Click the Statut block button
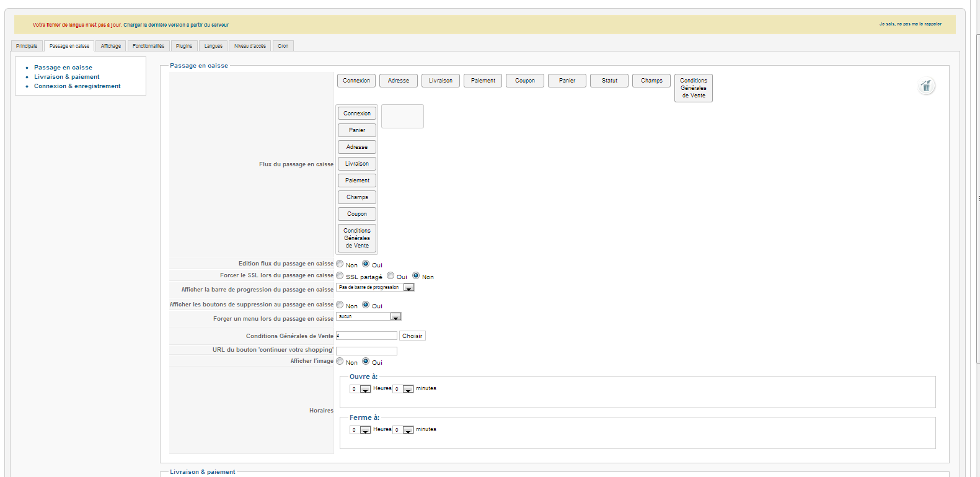 point(609,81)
